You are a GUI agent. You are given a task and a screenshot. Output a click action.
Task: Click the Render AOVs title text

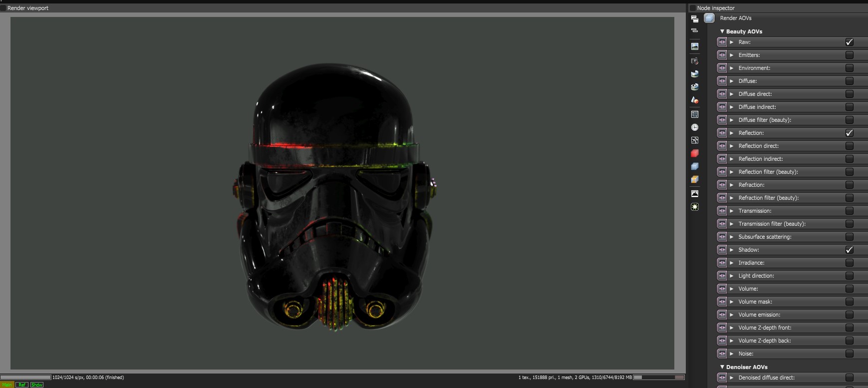coord(736,18)
